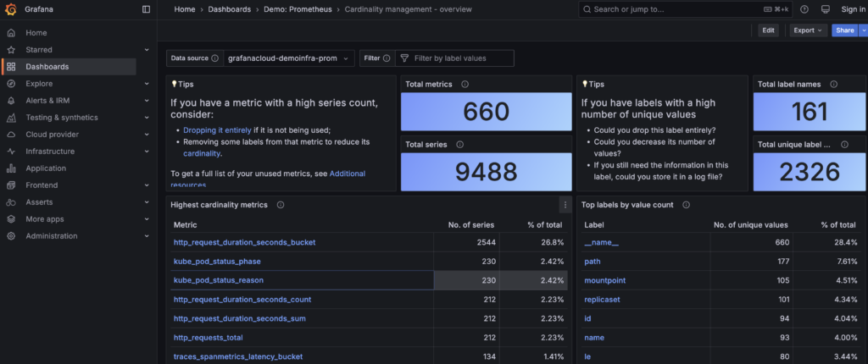Open the Highest cardinality metrics panel menu
Image resolution: width=868 pixels, height=364 pixels.
[565, 205]
